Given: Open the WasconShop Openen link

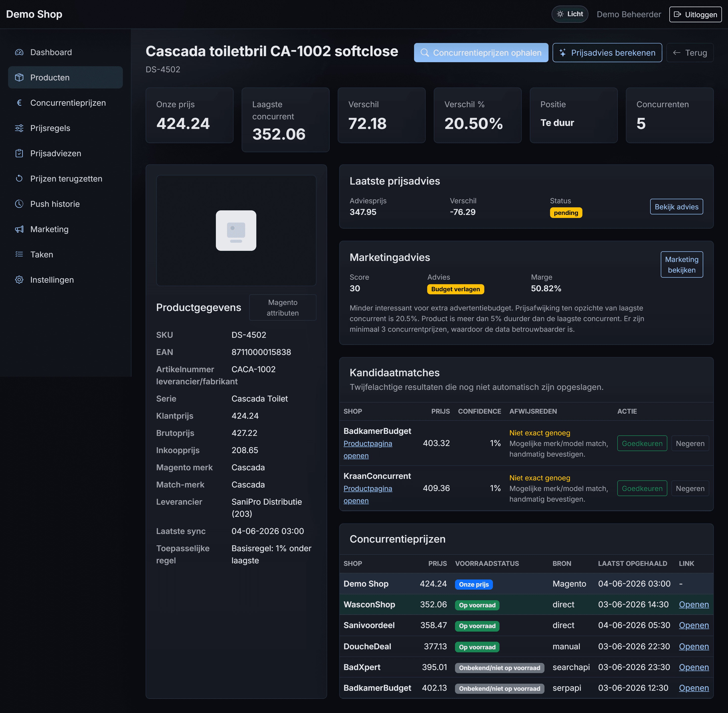Looking at the screenshot, I should tap(694, 604).
